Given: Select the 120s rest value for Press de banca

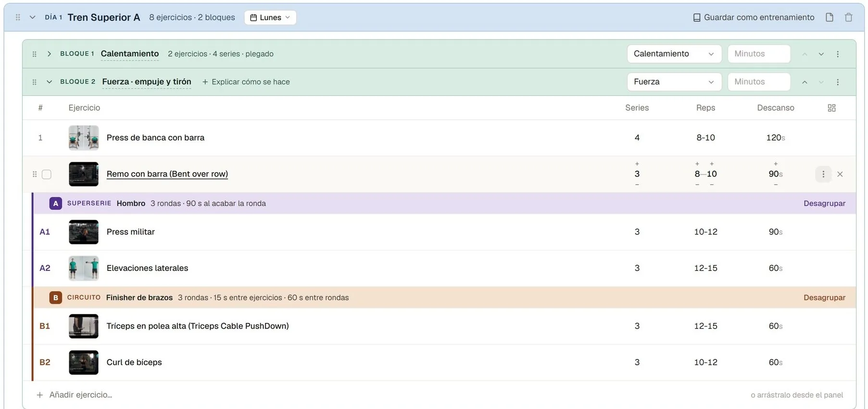Looking at the screenshot, I should pos(776,138).
